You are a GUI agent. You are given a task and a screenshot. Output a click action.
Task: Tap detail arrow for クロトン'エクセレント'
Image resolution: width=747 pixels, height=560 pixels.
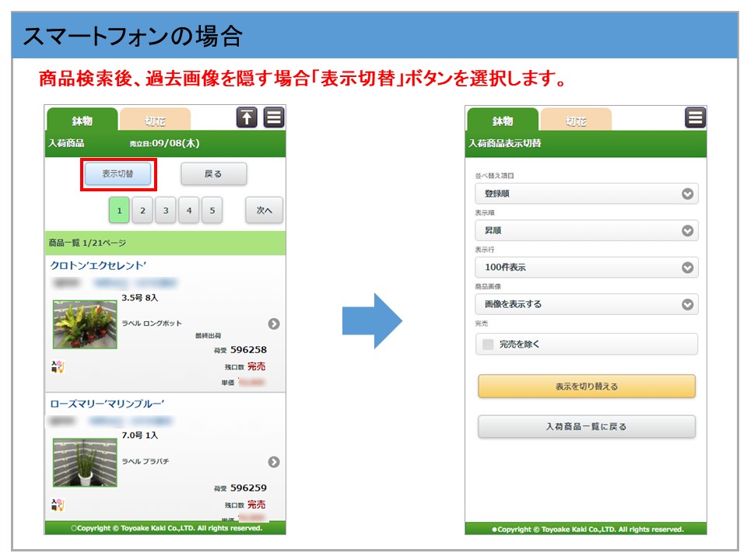point(274,324)
